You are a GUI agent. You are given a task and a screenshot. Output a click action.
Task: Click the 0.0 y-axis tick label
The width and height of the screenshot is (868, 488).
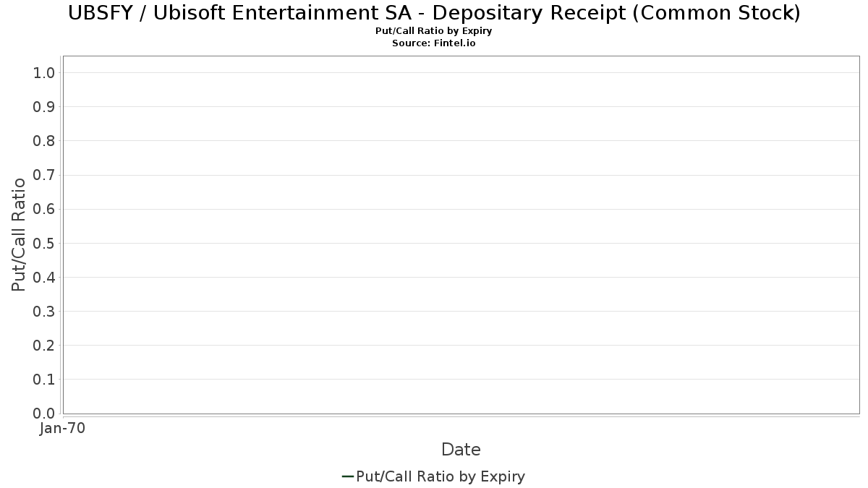pyautogui.click(x=44, y=414)
